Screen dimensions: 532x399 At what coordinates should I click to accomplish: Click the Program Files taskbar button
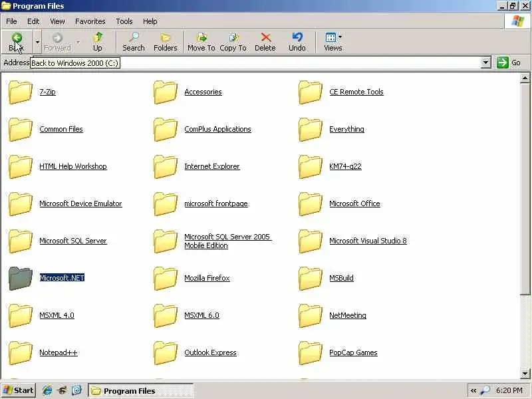click(140, 391)
